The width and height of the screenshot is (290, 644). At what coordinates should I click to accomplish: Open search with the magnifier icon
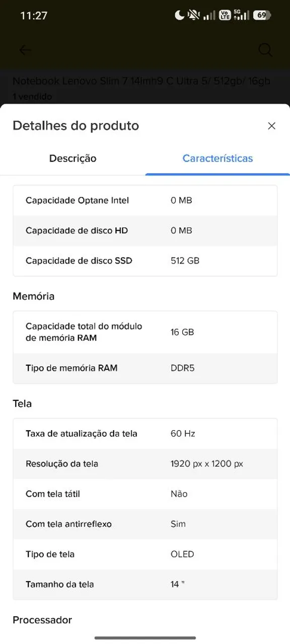[265, 50]
